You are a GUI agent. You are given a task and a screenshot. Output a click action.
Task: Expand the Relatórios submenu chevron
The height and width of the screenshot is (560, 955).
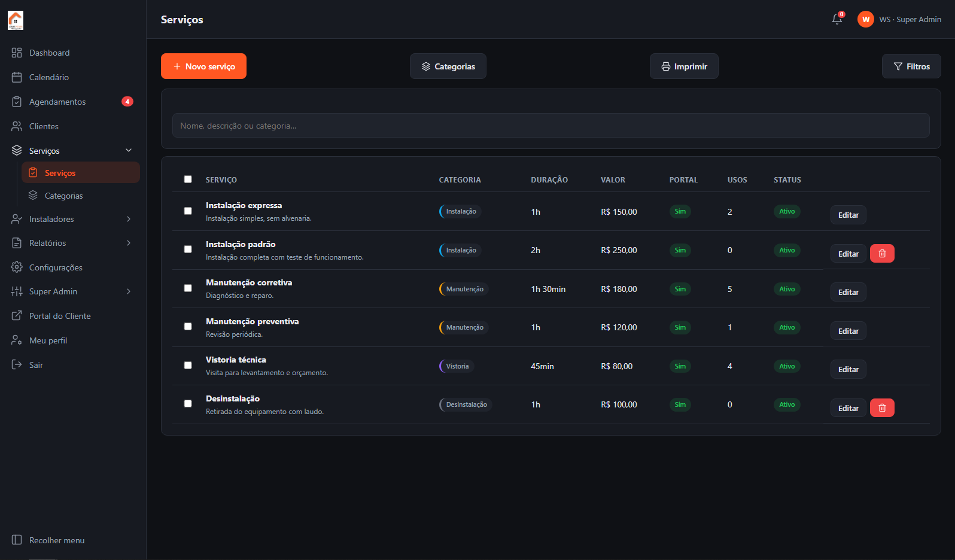[129, 243]
